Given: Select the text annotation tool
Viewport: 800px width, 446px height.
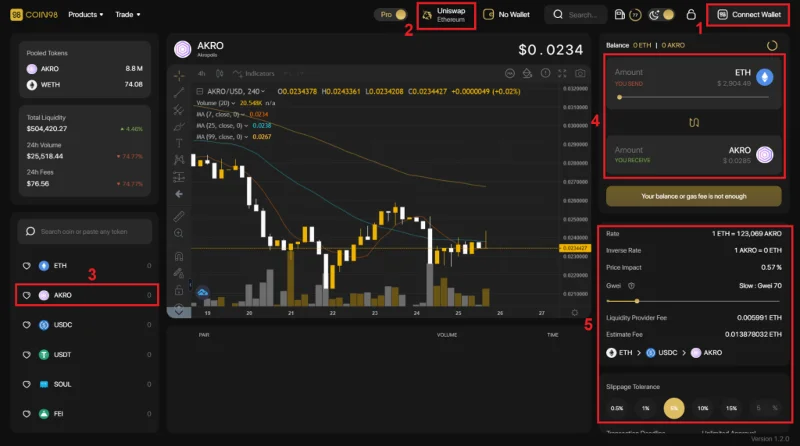Looking at the screenshot, I should (x=179, y=143).
